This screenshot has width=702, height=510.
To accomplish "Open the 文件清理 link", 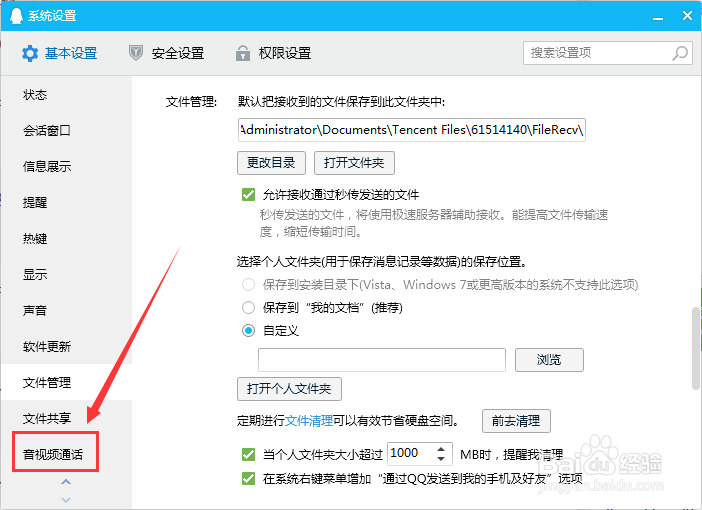I will point(309,421).
